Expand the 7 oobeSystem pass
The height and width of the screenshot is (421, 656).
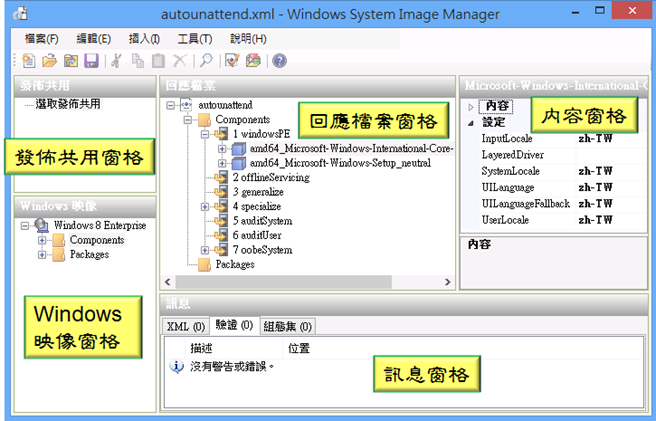(x=205, y=250)
